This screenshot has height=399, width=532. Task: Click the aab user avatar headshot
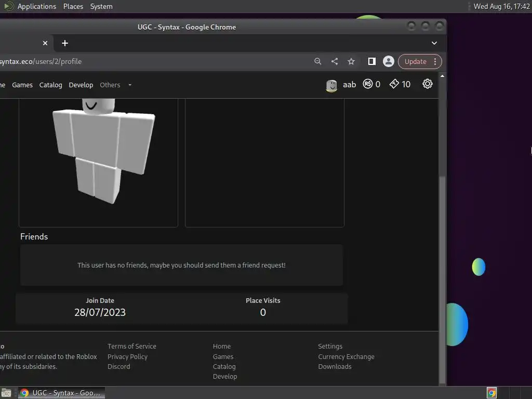click(x=331, y=86)
